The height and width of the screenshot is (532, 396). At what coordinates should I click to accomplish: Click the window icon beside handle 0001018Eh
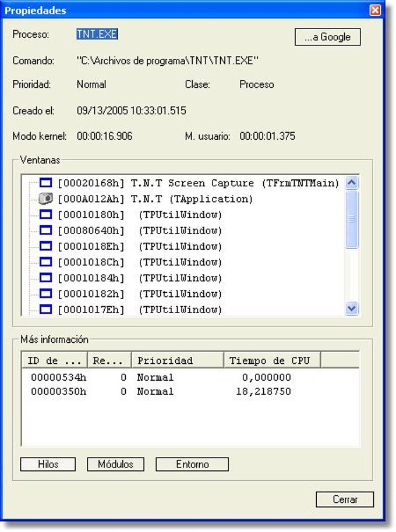click(46, 246)
